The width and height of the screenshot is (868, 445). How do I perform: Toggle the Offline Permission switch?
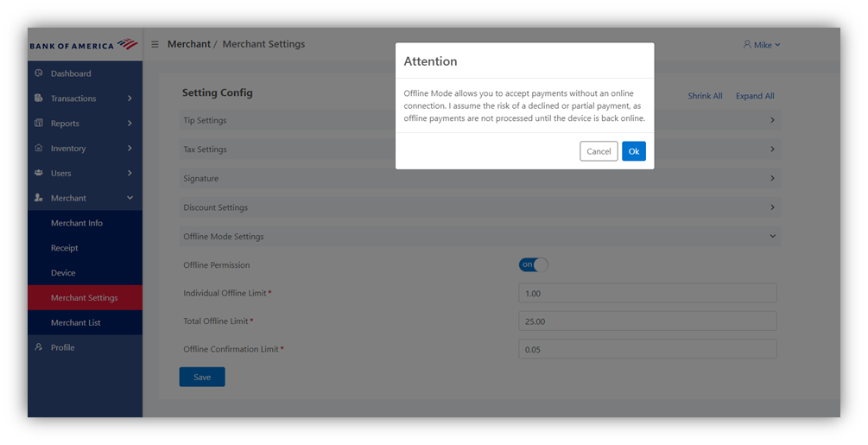point(533,264)
